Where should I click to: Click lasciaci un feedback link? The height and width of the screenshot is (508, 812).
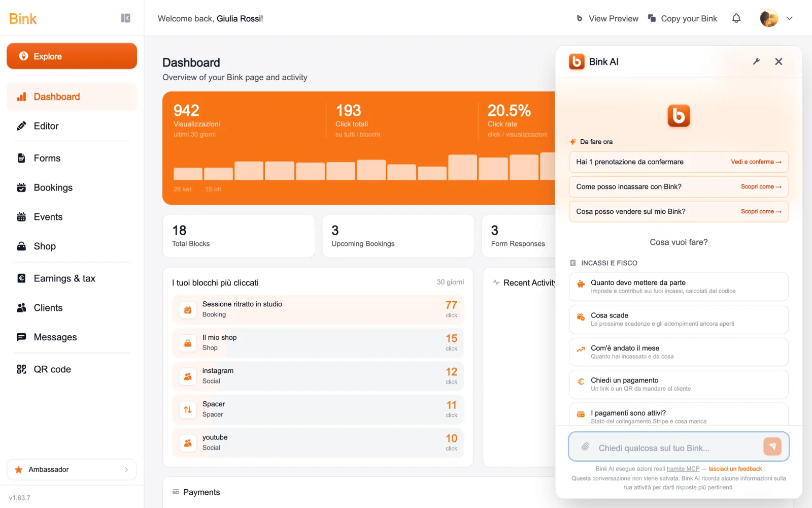point(735,469)
